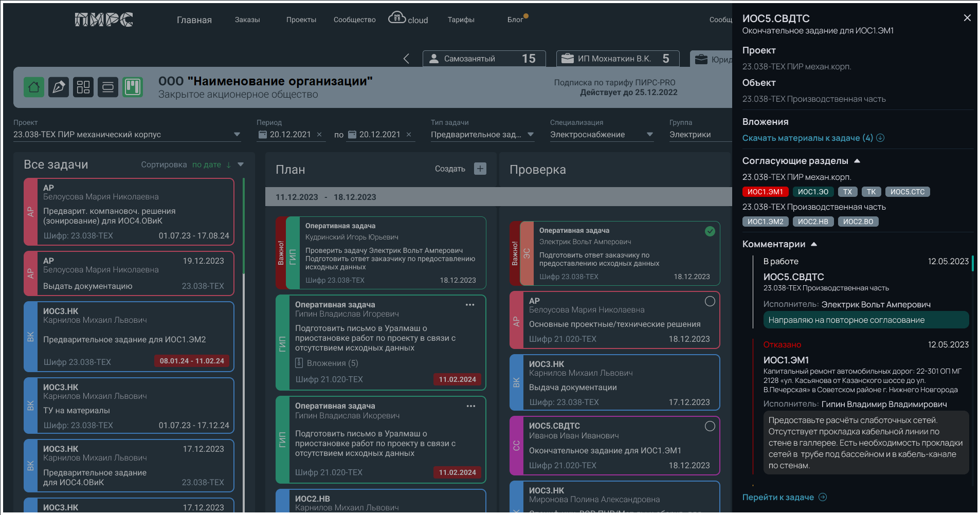This screenshot has width=980, height=515.
Task: Open the Специализация dropdown
Action: [x=602, y=135]
